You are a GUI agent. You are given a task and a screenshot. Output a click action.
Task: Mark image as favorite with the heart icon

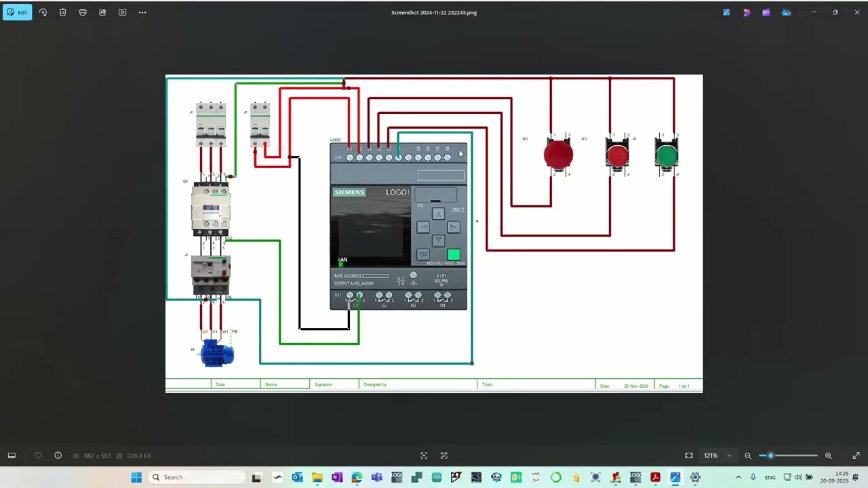[39, 455]
